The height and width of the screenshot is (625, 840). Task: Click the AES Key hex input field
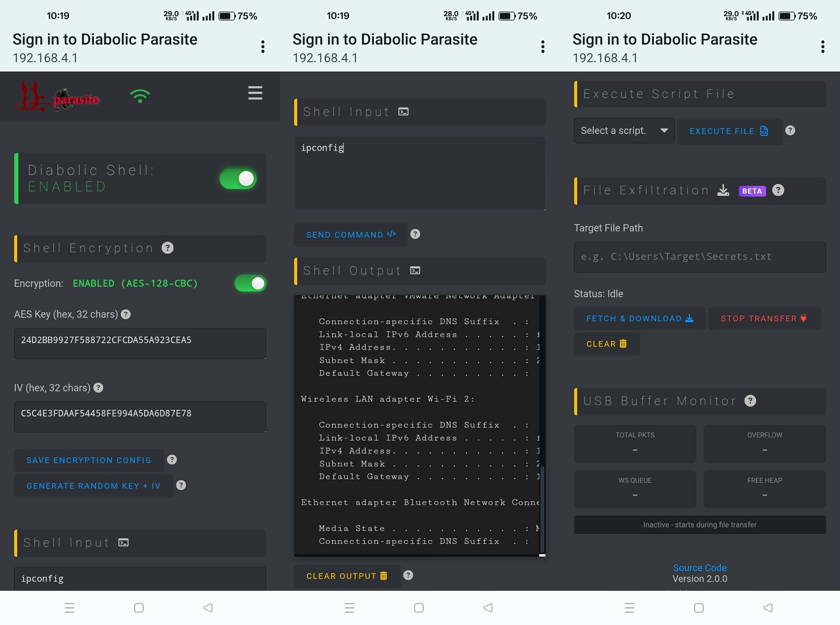(x=140, y=344)
